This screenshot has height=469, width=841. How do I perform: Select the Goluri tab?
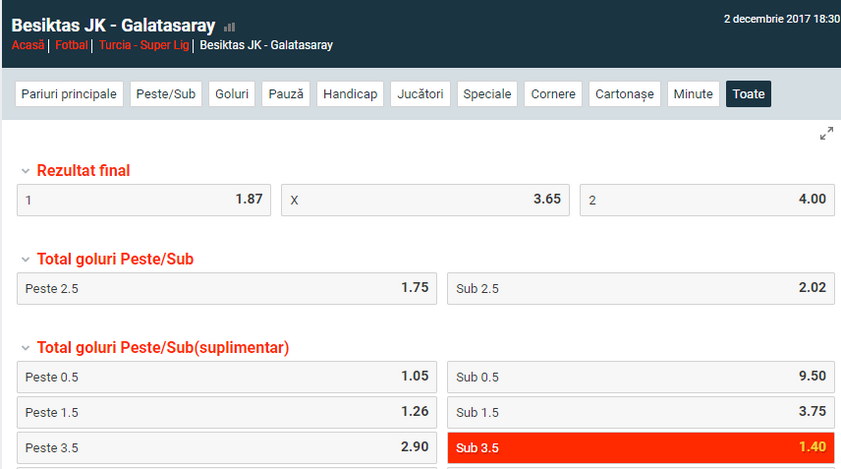click(x=232, y=94)
